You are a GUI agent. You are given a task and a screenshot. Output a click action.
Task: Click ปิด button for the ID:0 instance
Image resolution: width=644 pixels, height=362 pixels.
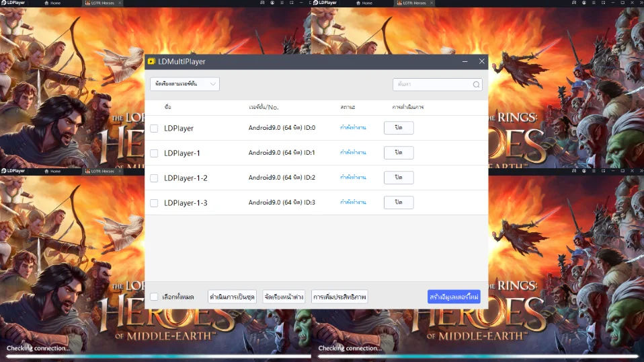tap(399, 127)
